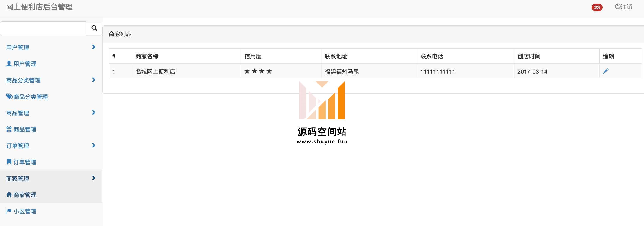Viewport: 644px width, 226px height.
Task: Click the four-star rating of 名城网上便利店
Action: [x=258, y=71]
